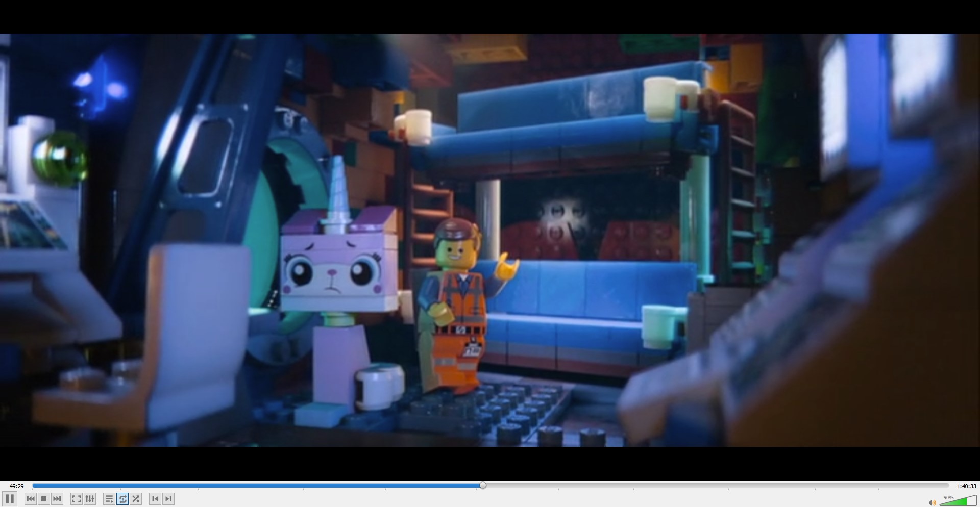Go to previous media item
Image resolution: width=980 pixels, height=507 pixels.
(x=31, y=499)
